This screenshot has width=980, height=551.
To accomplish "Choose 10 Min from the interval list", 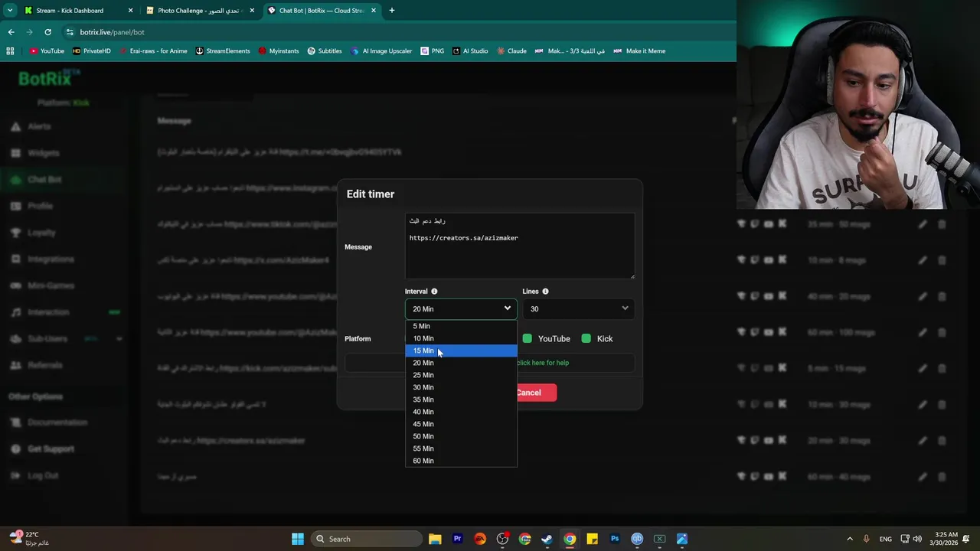I will (x=461, y=338).
